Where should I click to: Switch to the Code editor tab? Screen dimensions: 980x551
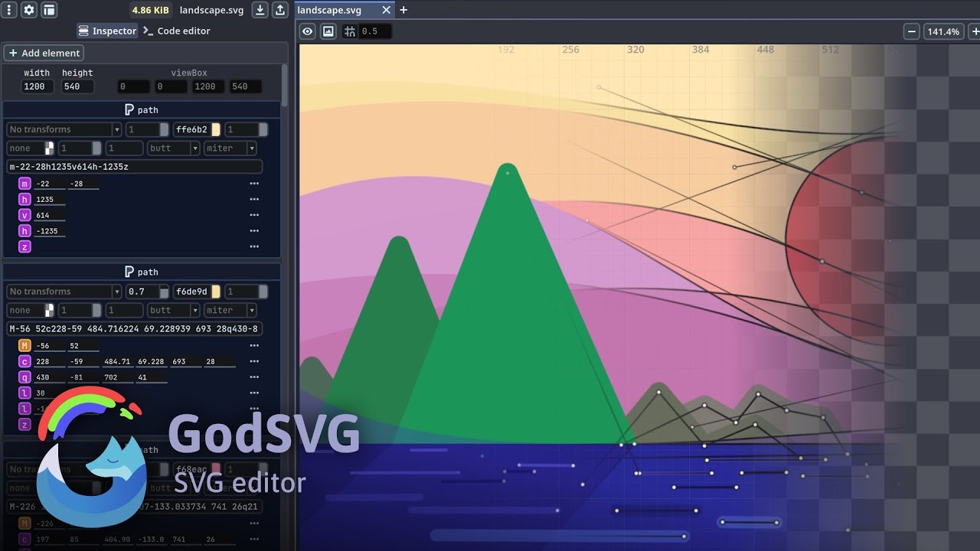tap(177, 31)
